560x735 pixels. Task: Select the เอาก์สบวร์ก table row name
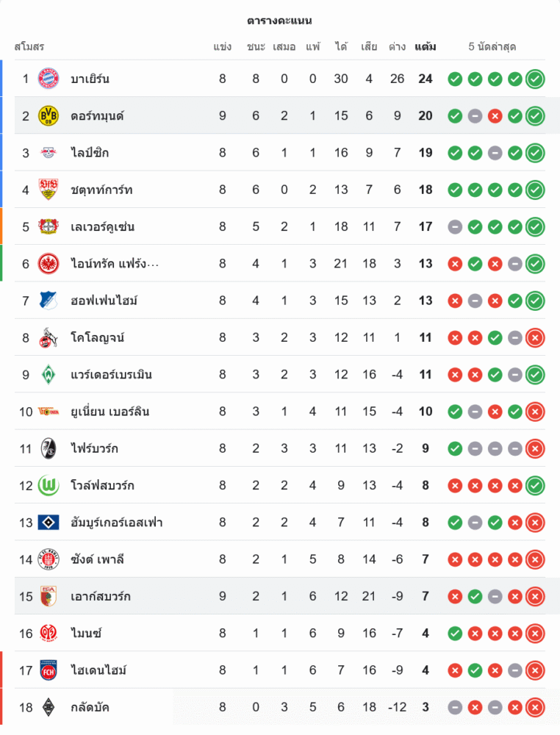point(101,596)
